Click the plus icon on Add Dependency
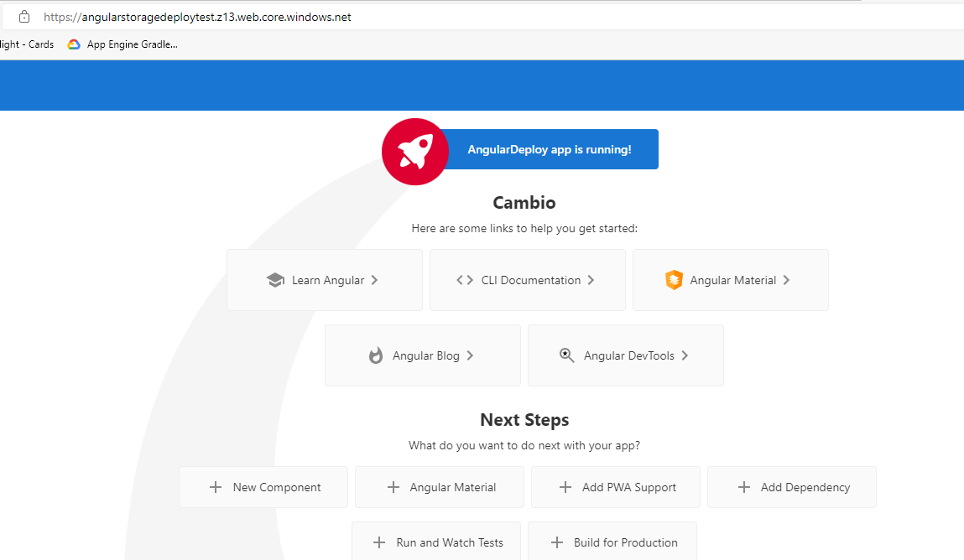This screenshot has width=964, height=560. 743,487
